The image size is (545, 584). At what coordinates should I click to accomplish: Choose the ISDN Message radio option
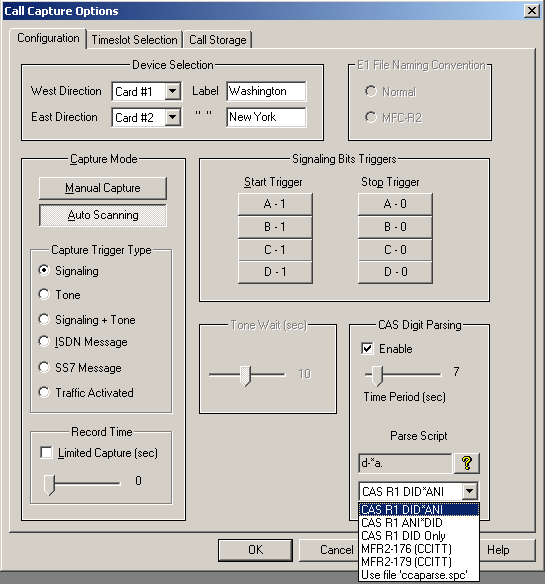(x=44, y=341)
